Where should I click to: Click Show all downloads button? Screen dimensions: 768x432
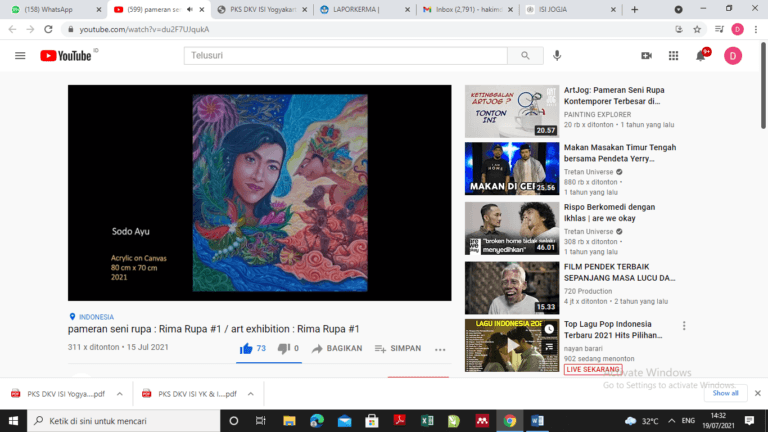point(725,393)
